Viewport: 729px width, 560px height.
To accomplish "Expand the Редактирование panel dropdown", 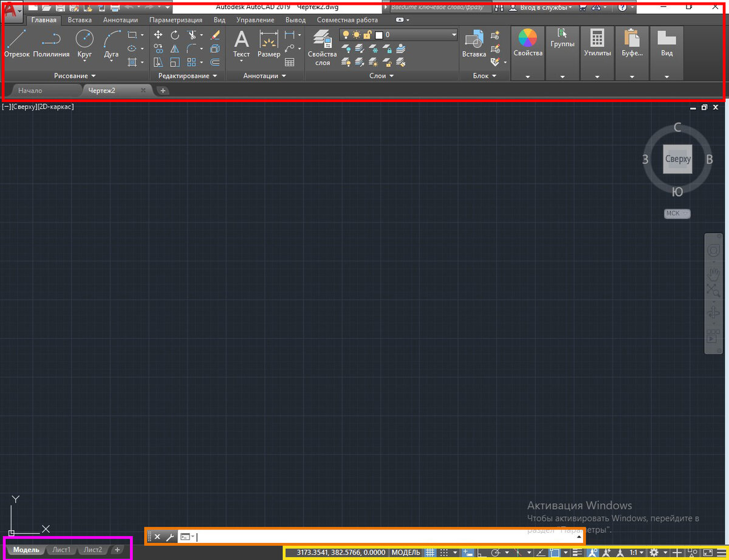I will pos(188,76).
